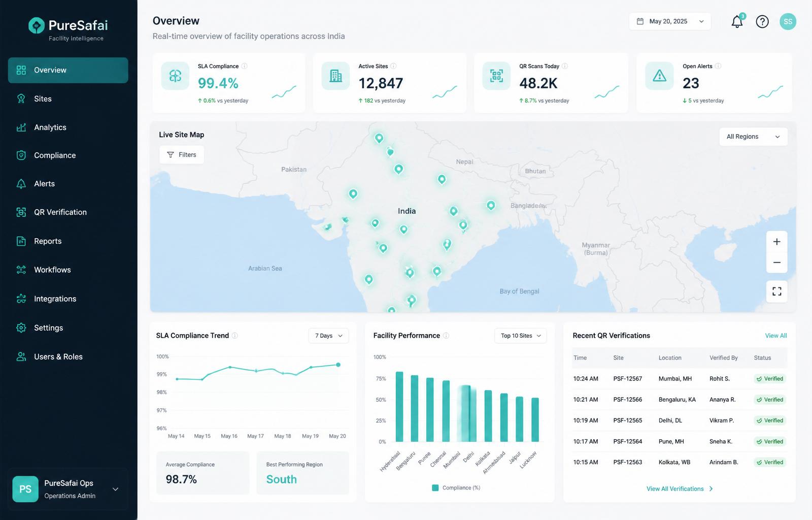Click the Hyderabad bar in Facility Performance
The image size is (812, 520).
(x=399, y=407)
